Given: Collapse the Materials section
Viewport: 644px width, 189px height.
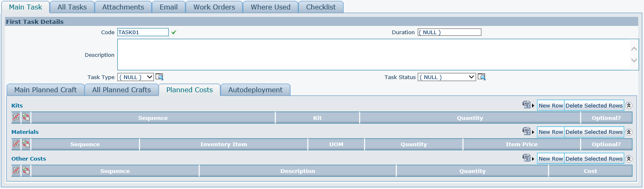Looking at the screenshot, I should 628,132.
